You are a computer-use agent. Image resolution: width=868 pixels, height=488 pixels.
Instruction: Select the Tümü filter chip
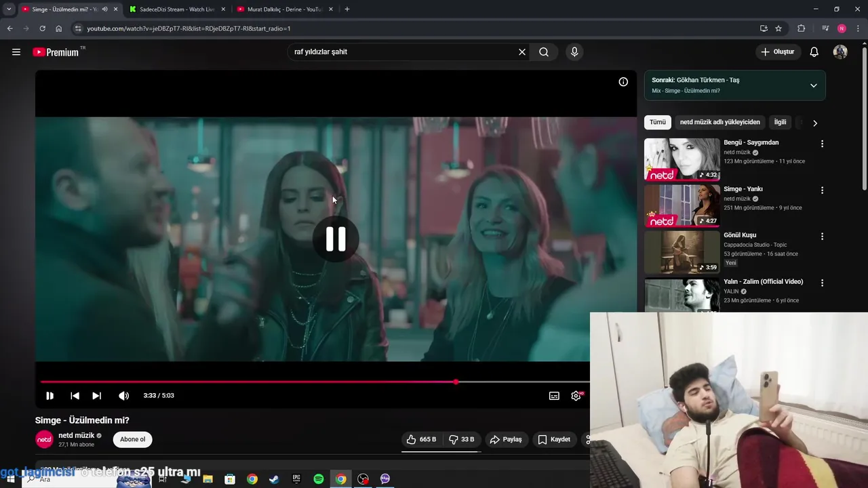pyautogui.click(x=658, y=122)
